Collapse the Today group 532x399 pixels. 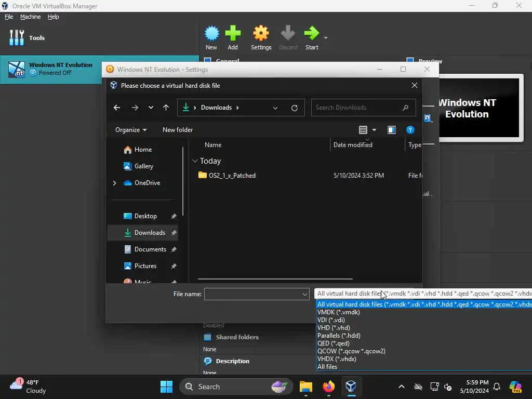click(x=195, y=161)
